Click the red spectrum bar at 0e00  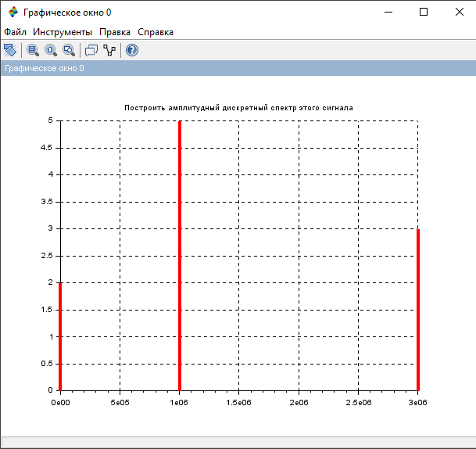click(x=60, y=336)
